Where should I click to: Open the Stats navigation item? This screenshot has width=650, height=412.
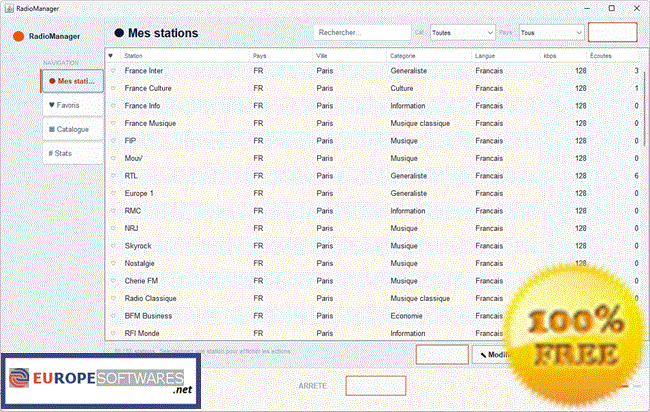click(73, 153)
